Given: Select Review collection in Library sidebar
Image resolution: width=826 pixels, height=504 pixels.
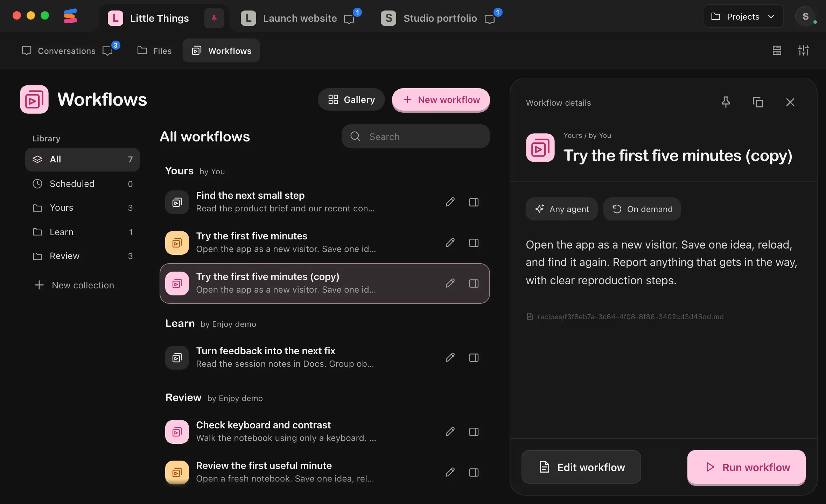Looking at the screenshot, I should tap(83, 256).
